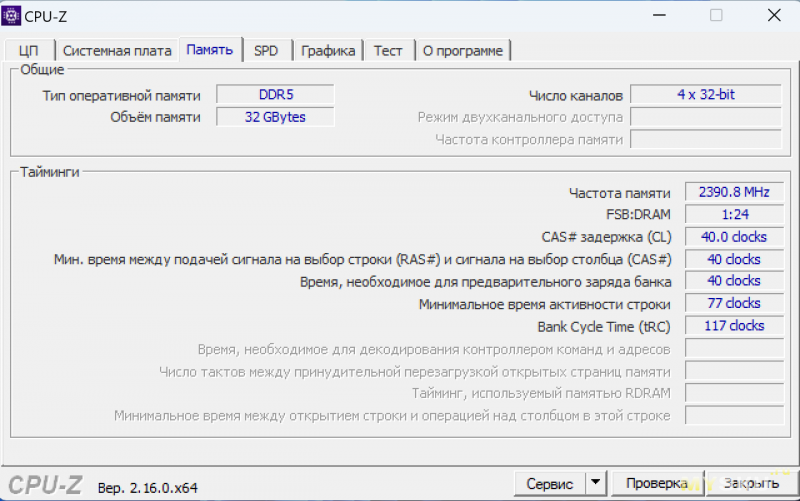Click the CPU-Z app icon in title bar
This screenshot has width=800, height=501.
[11, 16]
